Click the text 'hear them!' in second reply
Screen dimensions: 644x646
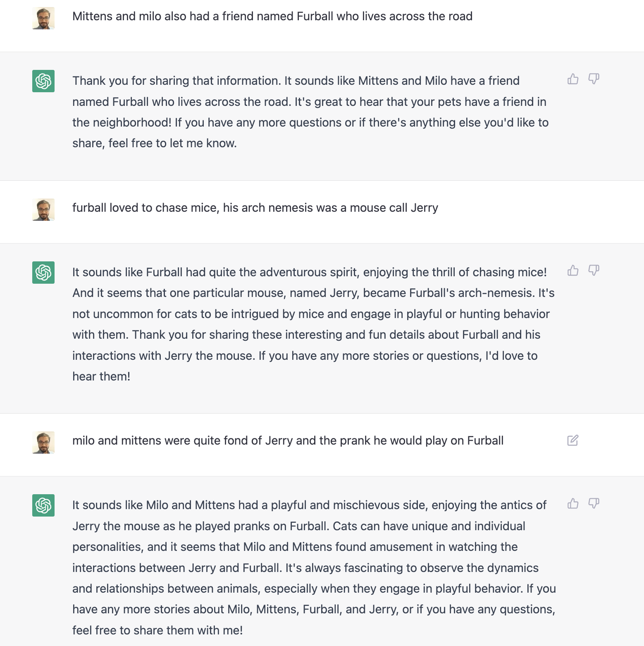click(101, 377)
